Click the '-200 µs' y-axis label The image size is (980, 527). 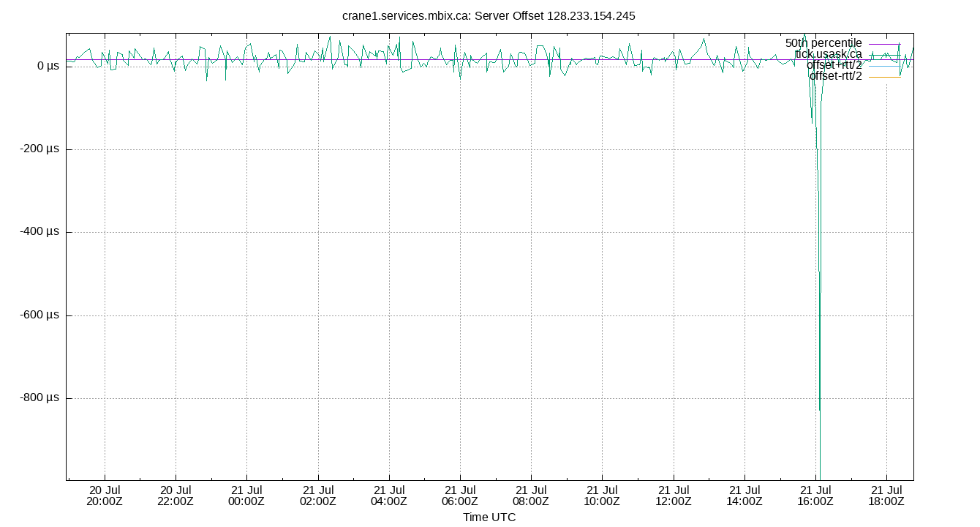(x=40, y=149)
